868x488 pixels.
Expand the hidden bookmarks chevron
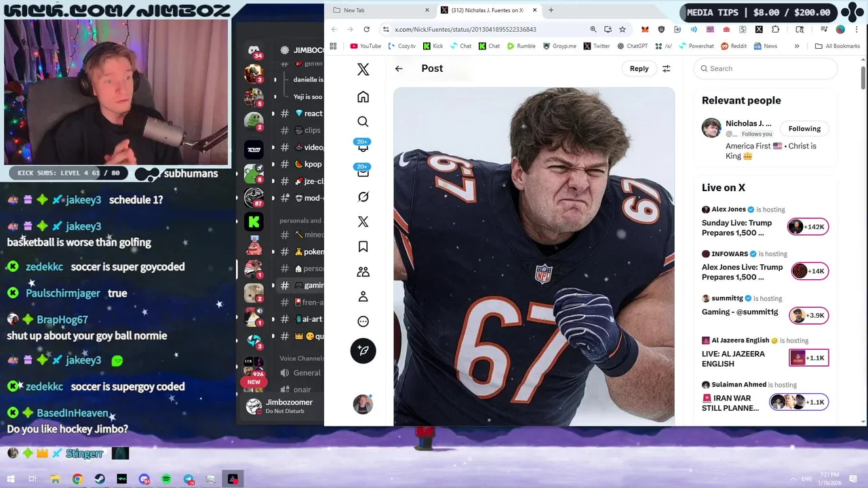click(x=797, y=46)
